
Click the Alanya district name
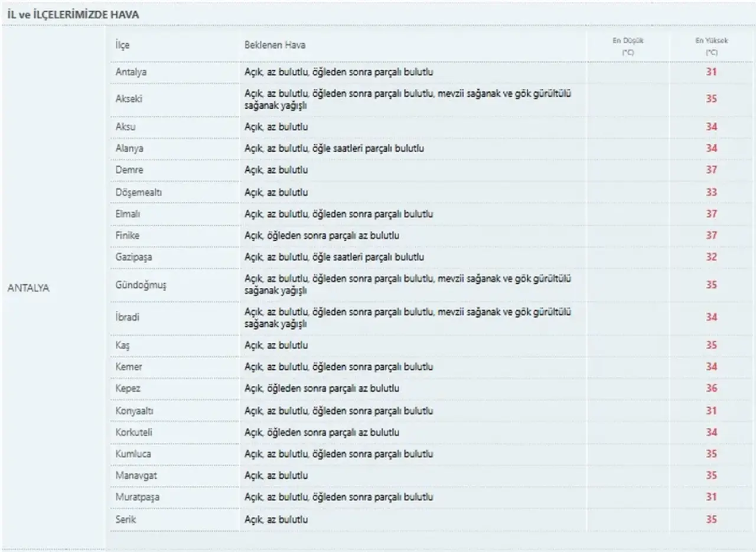129,148
